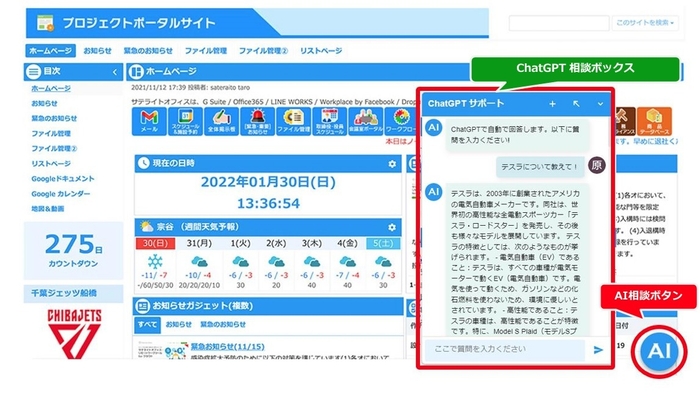700x397 pixels.
Task: Open リストページ link in sidebar
Action: [51, 163]
